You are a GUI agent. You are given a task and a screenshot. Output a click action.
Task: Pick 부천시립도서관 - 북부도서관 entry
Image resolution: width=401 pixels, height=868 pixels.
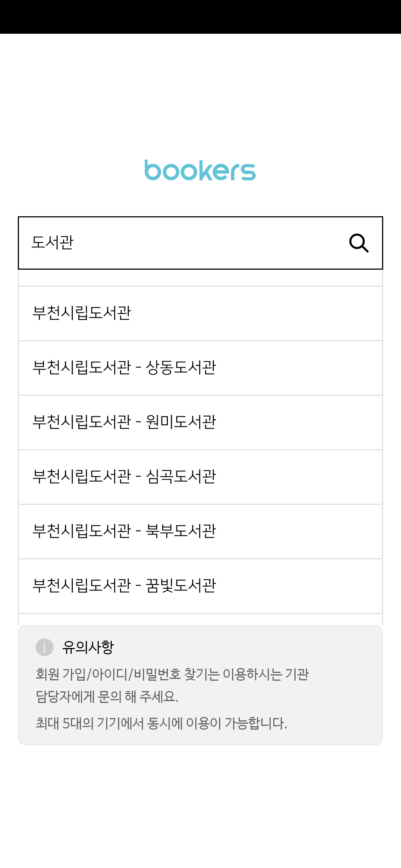(x=200, y=532)
